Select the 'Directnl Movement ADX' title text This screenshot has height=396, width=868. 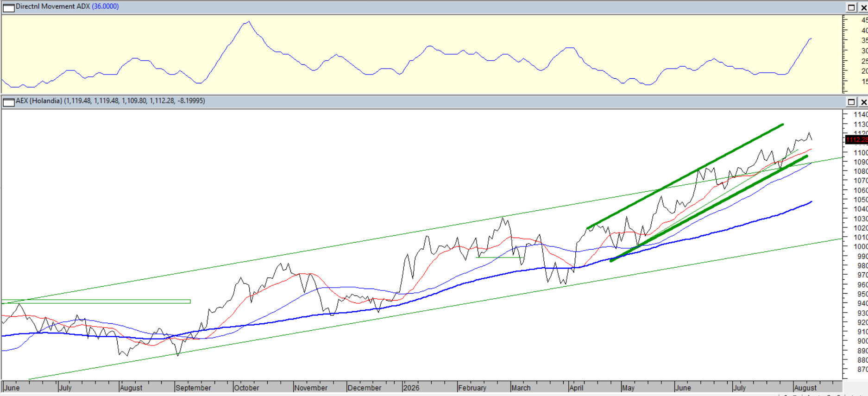(x=53, y=6)
